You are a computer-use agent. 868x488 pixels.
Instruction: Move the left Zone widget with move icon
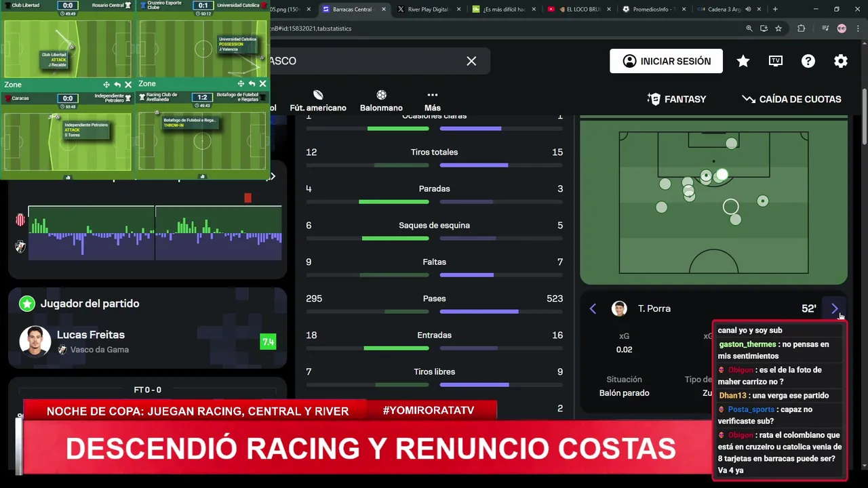(x=106, y=85)
